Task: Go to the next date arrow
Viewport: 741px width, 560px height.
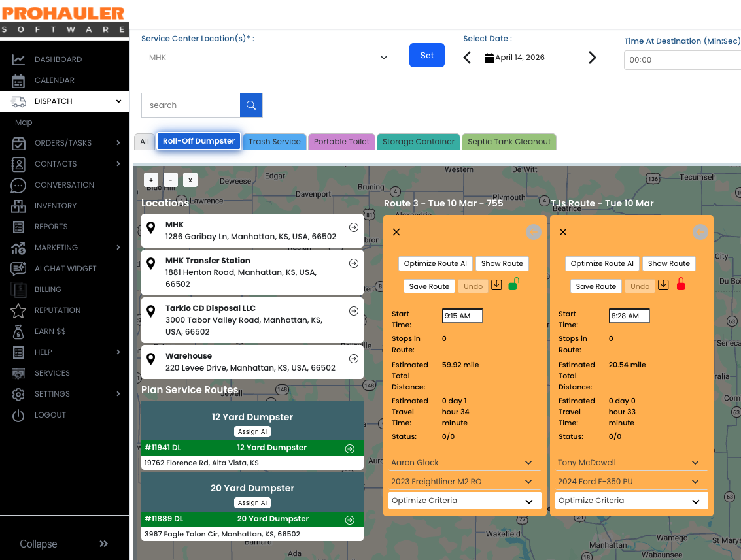Action: pyautogui.click(x=592, y=58)
